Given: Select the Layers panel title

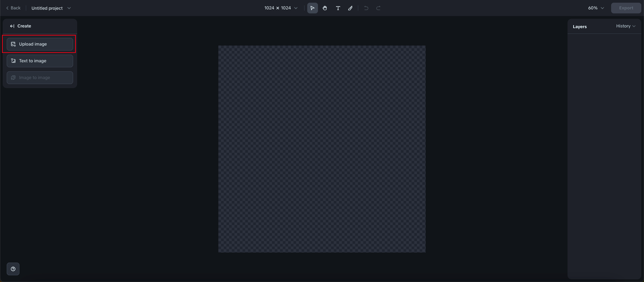Looking at the screenshot, I should coord(580,27).
